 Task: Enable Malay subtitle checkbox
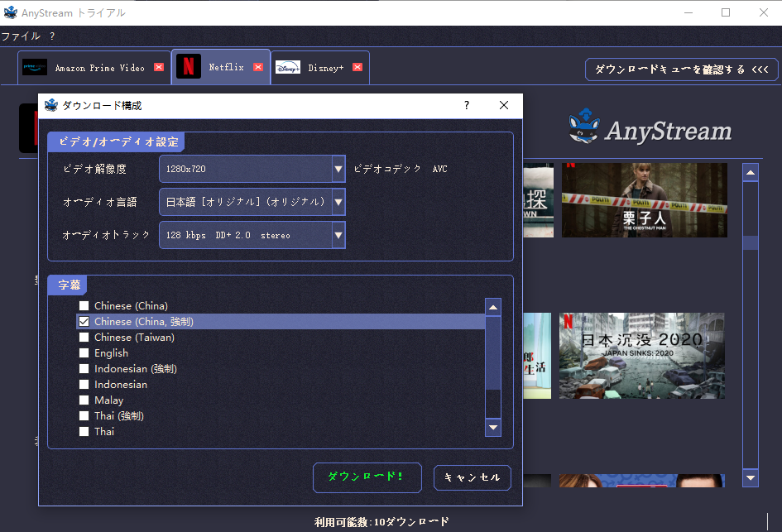(x=84, y=400)
